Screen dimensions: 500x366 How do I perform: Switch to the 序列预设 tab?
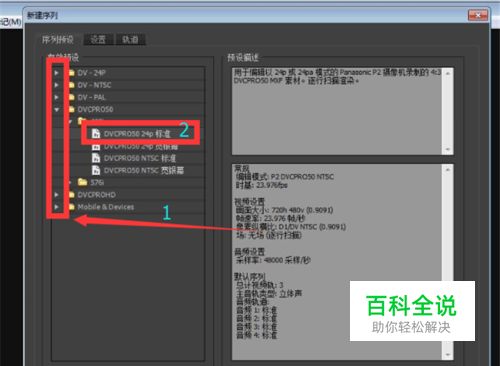58,40
